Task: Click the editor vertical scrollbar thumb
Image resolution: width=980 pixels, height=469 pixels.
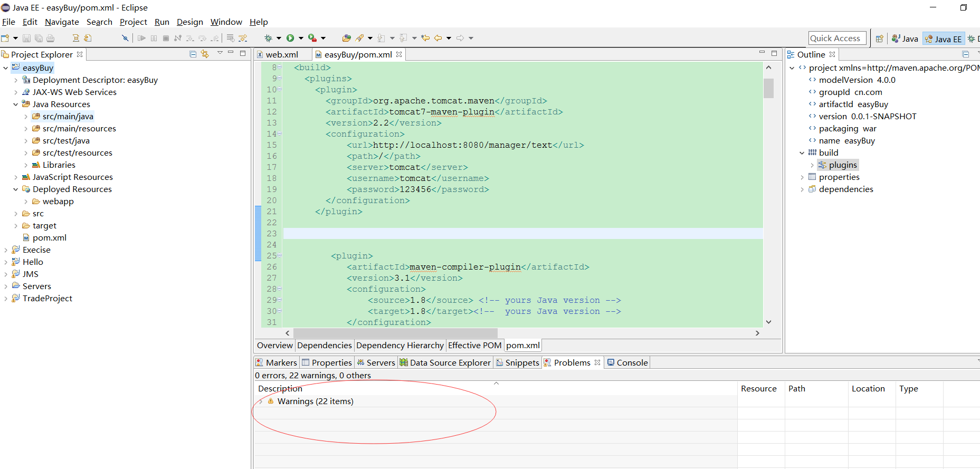Action: pyautogui.click(x=768, y=89)
